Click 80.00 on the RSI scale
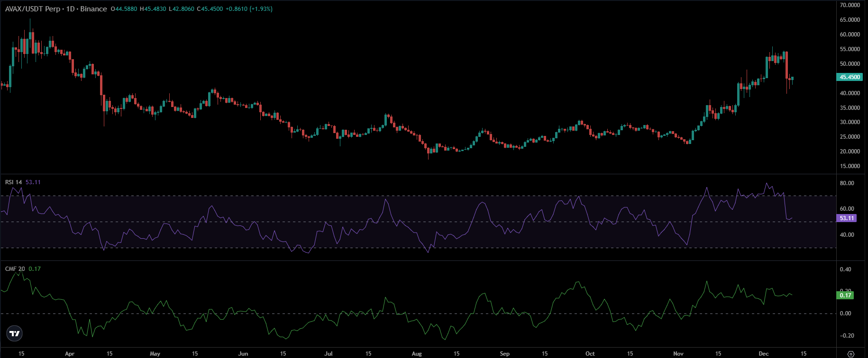The image size is (868, 358). pos(847,183)
